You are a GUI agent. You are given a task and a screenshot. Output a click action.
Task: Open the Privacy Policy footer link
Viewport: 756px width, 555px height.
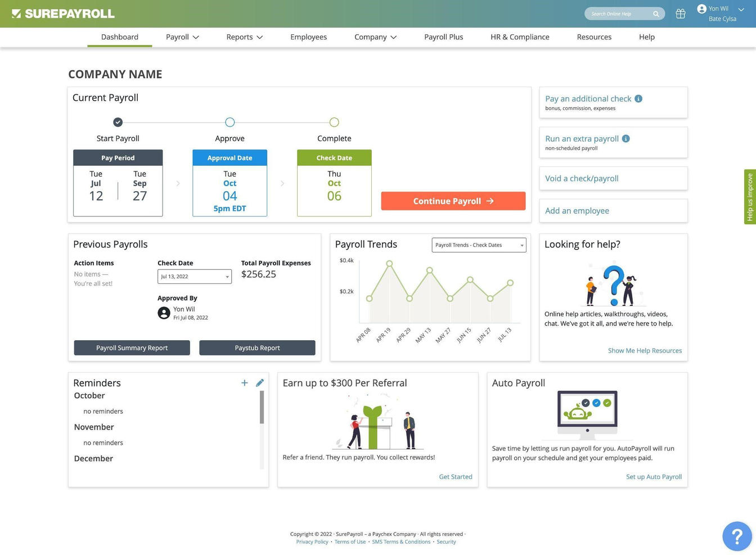click(312, 542)
